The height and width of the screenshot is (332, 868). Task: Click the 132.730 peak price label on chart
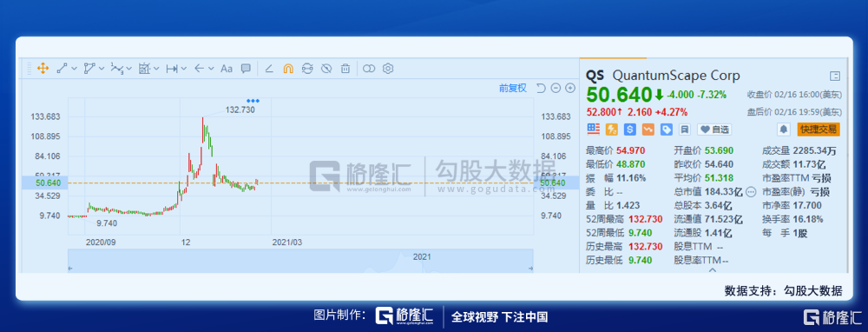240,110
